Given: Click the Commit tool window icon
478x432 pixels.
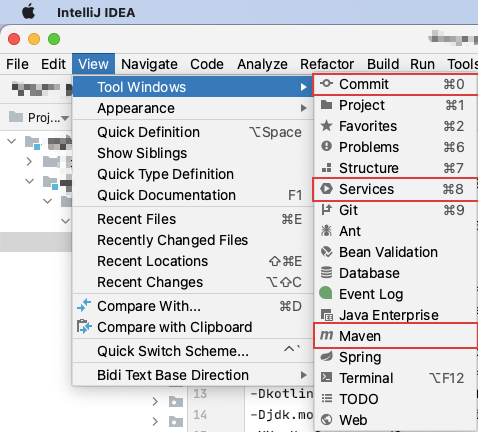Looking at the screenshot, I should pos(326,84).
